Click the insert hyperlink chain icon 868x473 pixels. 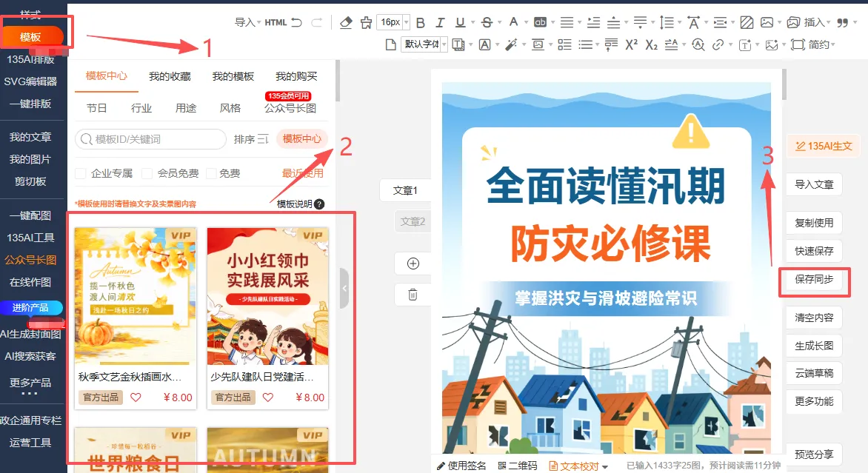tap(718, 45)
